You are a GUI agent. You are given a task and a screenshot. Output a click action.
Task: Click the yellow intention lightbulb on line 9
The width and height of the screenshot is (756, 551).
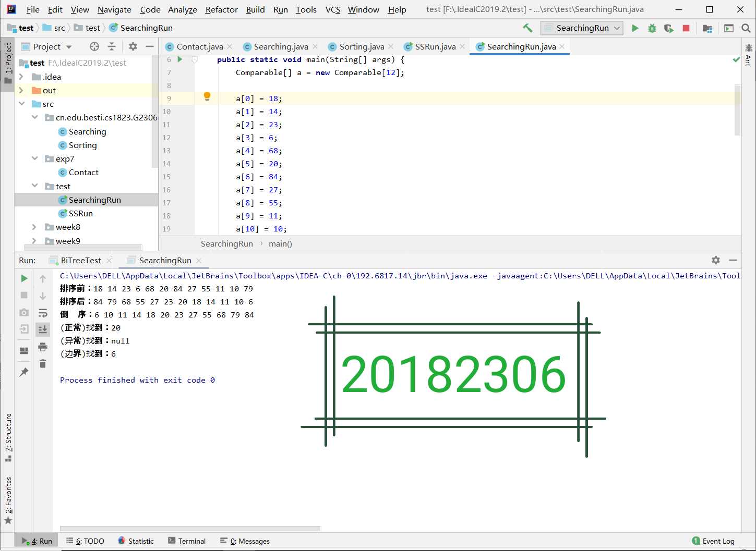[x=207, y=96]
